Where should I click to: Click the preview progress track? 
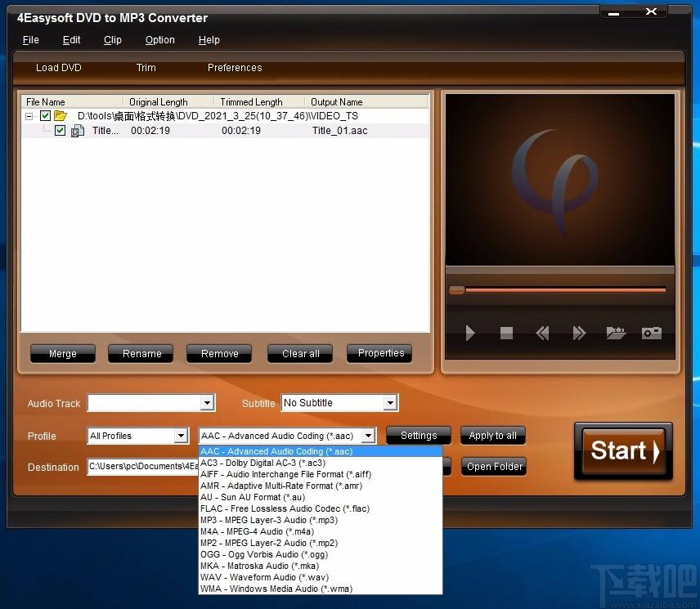click(566, 290)
